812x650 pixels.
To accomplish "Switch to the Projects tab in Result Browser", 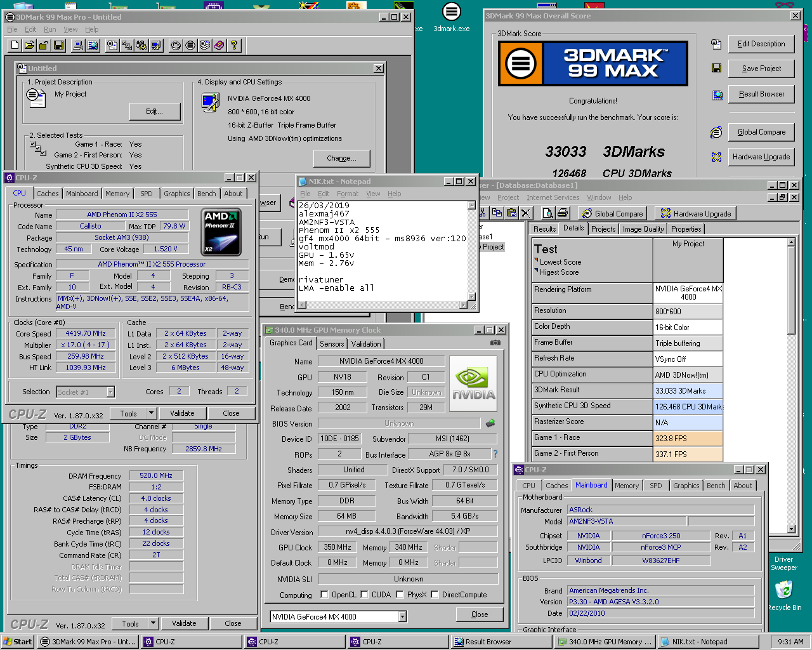I will pyautogui.click(x=603, y=229).
